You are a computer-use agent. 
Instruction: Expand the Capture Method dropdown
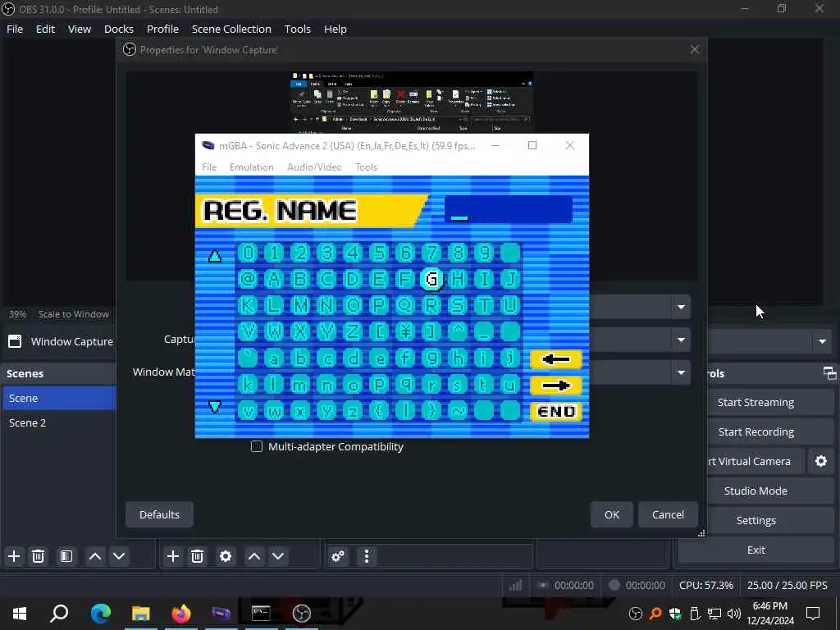click(681, 340)
